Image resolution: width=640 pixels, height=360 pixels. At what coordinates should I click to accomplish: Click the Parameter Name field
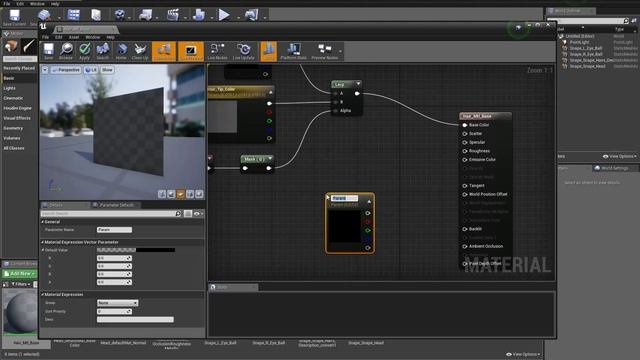[x=114, y=230]
